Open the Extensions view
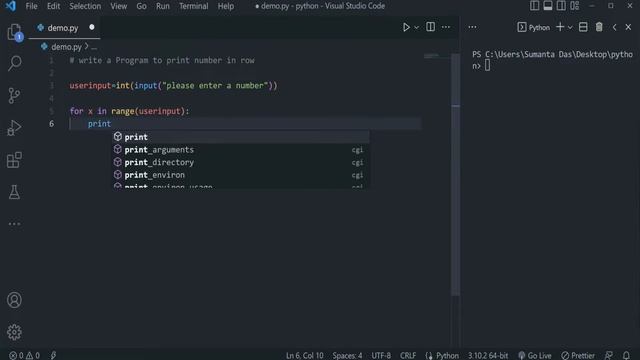Image resolution: width=640 pixels, height=360 pixels. 14,160
